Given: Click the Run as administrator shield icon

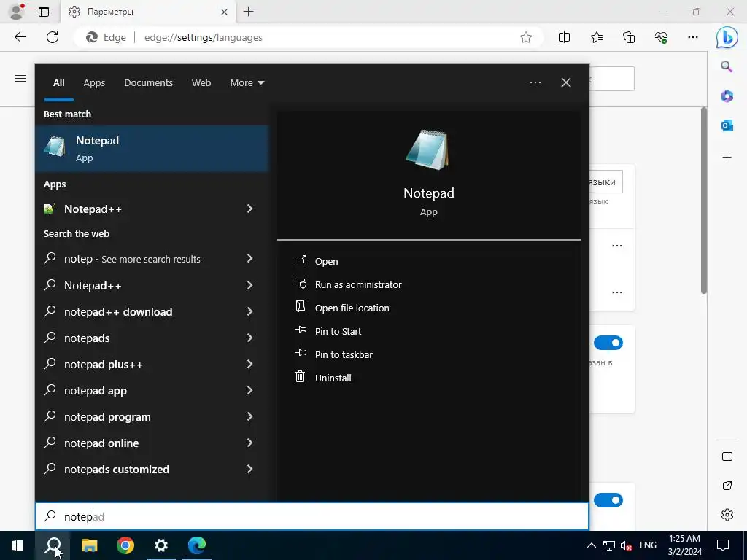Looking at the screenshot, I should coord(300,284).
